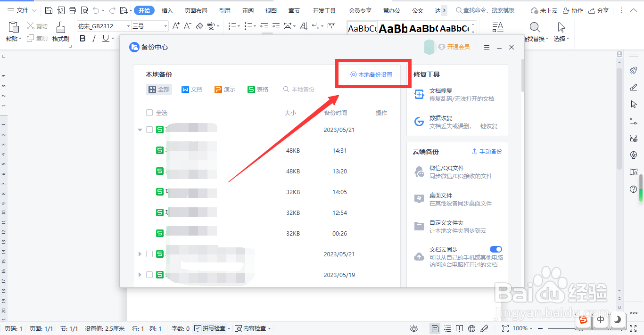Screen dimensions: 644x335
Task: Click the 本地备份设置 button
Action: tap(373, 74)
